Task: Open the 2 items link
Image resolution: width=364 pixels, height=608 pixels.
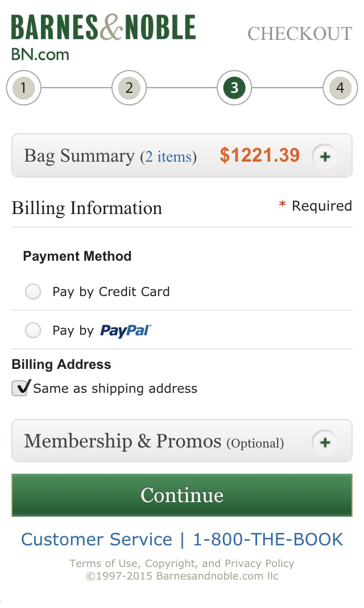Action: (x=168, y=157)
